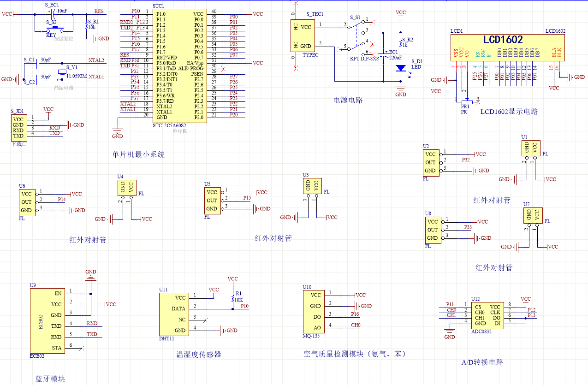The width and height of the screenshot is (588, 385).
Task: Click the S_R1 10k resistor symbol
Action: [88, 26]
